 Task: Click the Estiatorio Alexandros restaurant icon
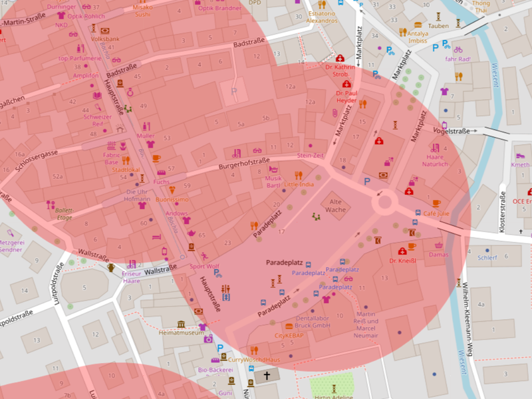coord(322,5)
